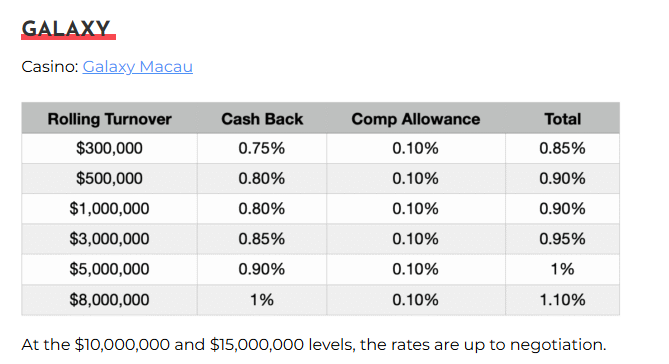The image size is (669, 364).
Task: Select the Comp Allowance column header
Action: click(416, 119)
